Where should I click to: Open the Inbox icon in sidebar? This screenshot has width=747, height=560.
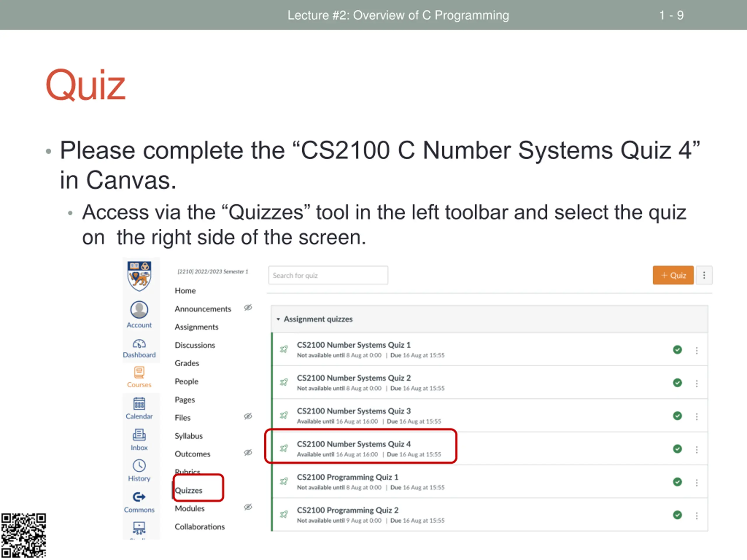point(139,435)
